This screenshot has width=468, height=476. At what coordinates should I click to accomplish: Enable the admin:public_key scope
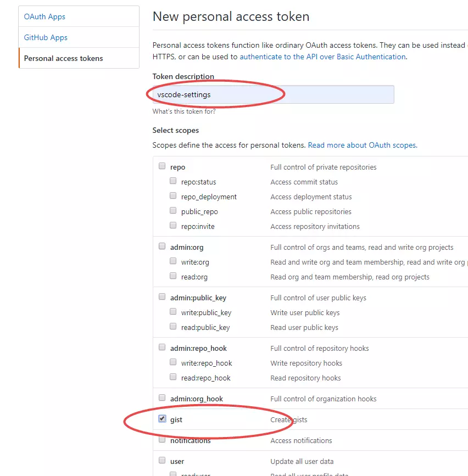[161, 296]
